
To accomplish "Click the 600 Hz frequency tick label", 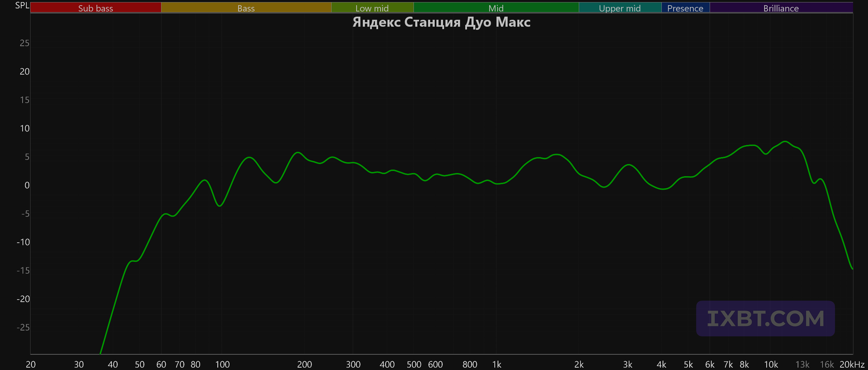I will (435, 364).
